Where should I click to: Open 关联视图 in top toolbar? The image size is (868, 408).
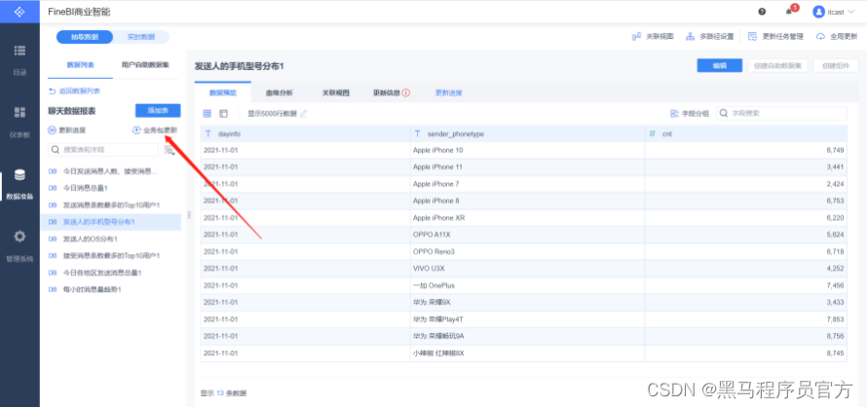click(x=653, y=37)
